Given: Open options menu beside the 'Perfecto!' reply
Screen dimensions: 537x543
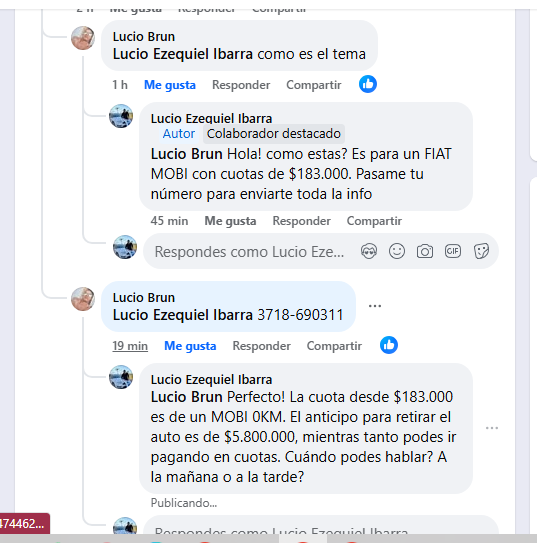Looking at the screenshot, I should [x=492, y=428].
